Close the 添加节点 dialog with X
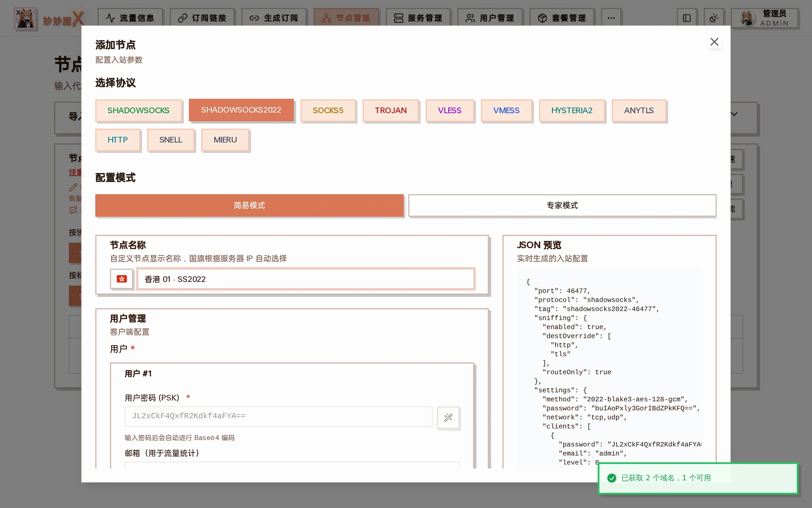 coord(714,42)
